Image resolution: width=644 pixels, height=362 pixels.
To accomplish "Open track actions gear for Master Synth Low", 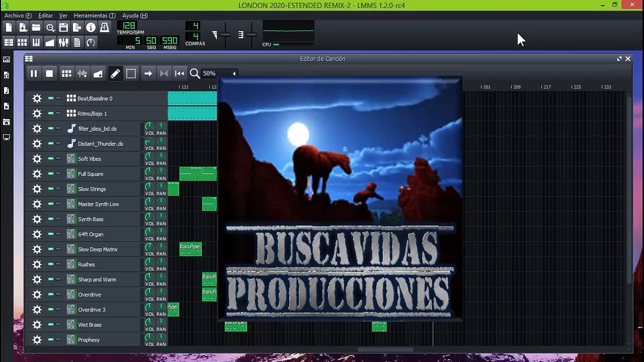I will 37,204.
